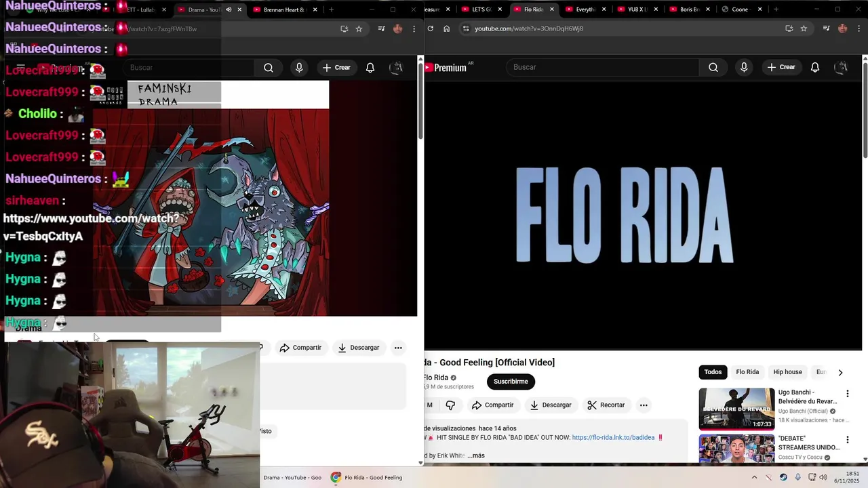Expand description with ...más
The height and width of the screenshot is (488, 868).
[x=476, y=455]
